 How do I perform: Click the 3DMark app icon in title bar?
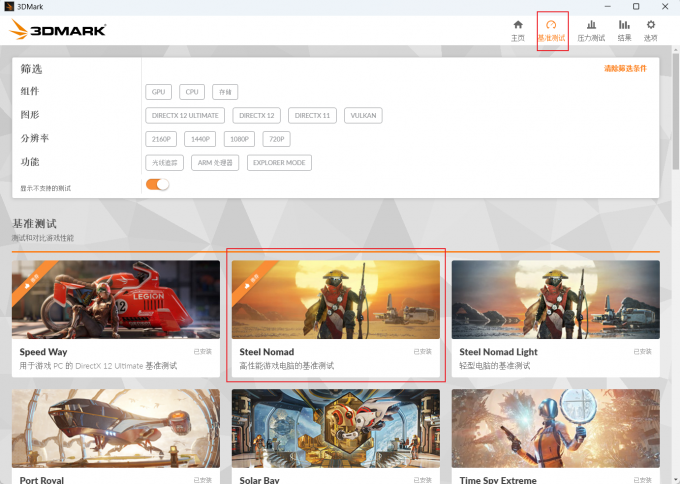pos(9,7)
